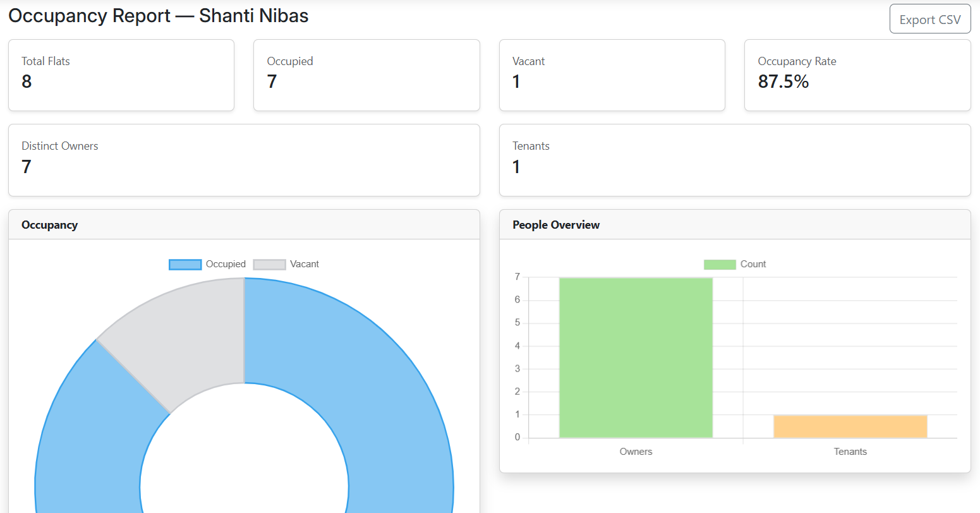The image size is (980, 513).
Task: Click the Total Flats value 8
Action: coord(27,81)
